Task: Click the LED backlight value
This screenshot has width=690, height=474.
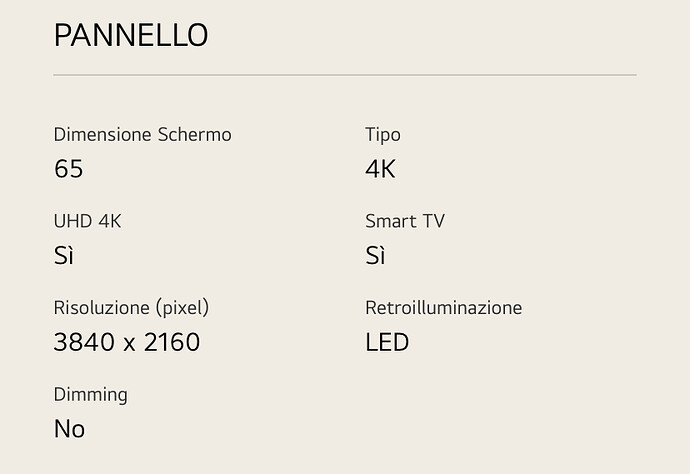Action: [x=387, y=342]
